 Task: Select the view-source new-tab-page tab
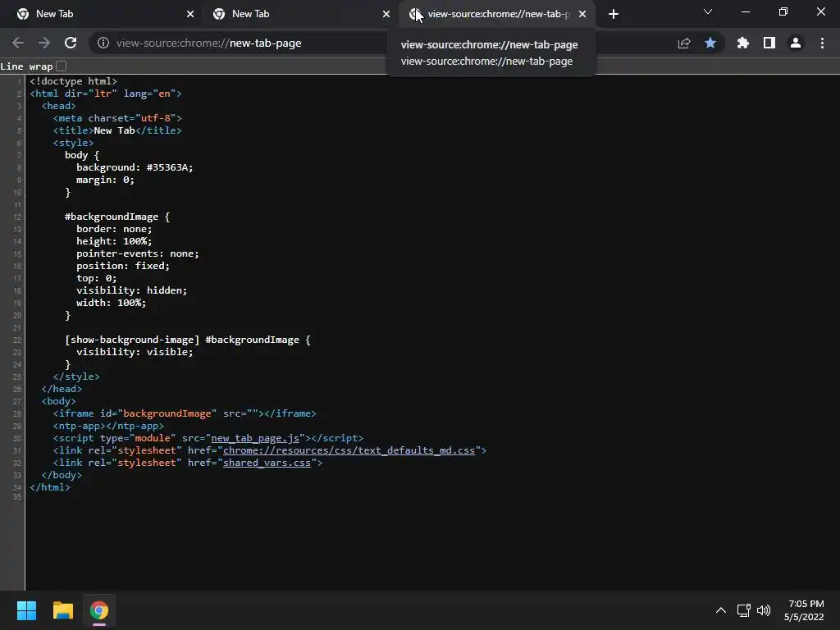click(497, 14)
